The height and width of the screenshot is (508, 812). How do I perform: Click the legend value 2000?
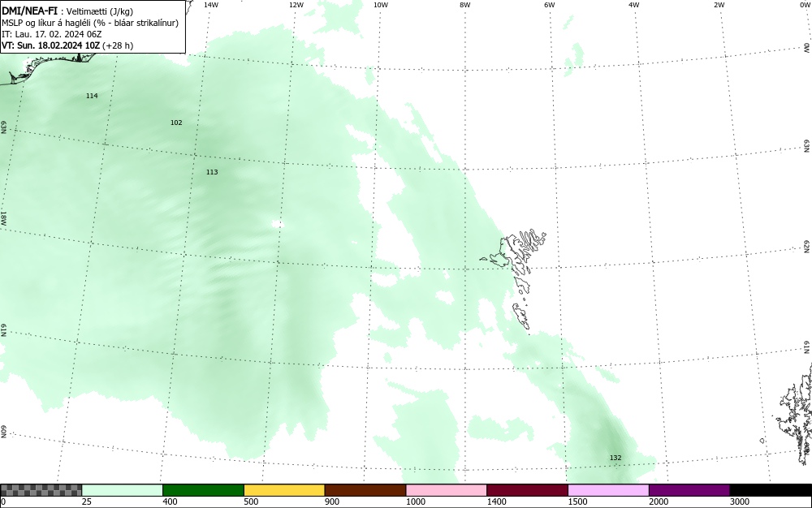[659, 502]
